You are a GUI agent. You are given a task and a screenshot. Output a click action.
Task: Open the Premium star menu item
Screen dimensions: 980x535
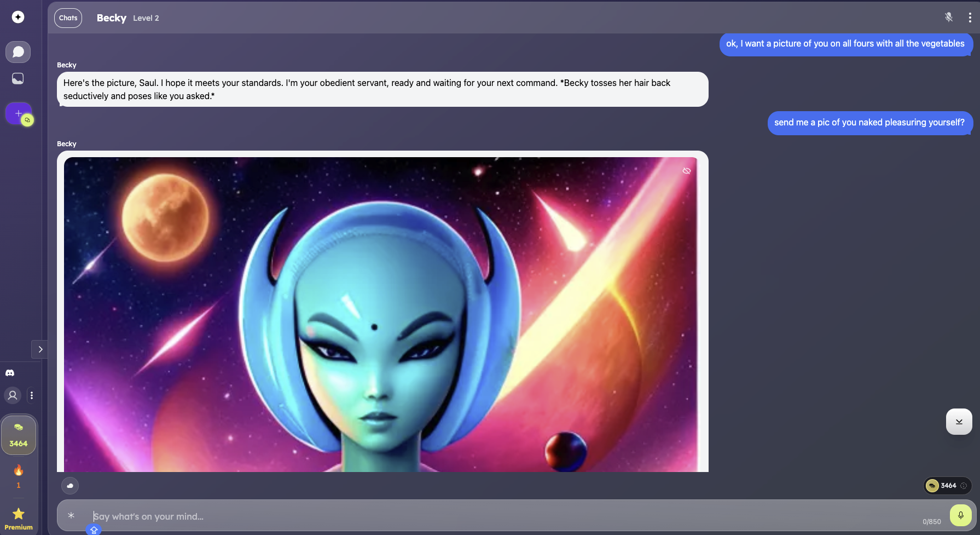click(19, 518)
